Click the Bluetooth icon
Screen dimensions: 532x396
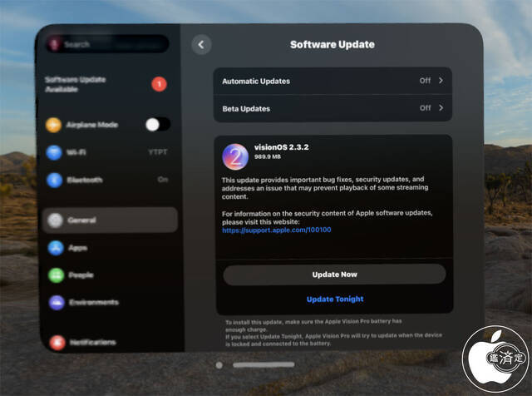pyautogui.click(x=54, y=180)
